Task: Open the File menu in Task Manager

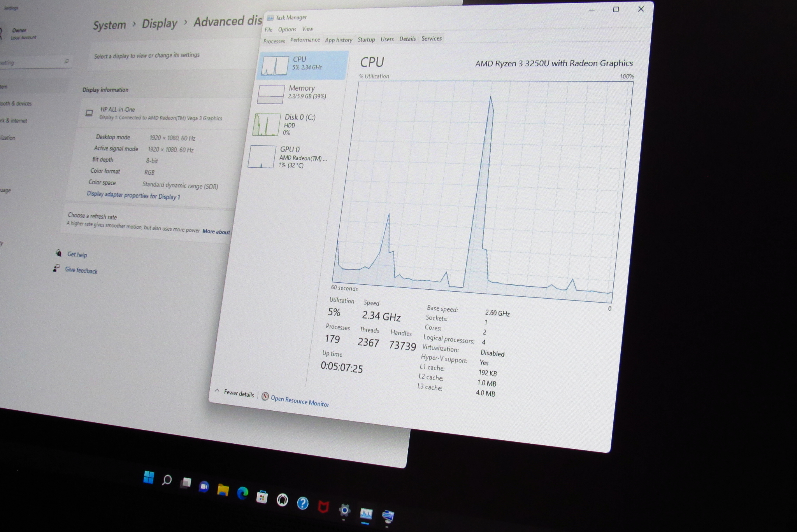Action: pos(269,30)
